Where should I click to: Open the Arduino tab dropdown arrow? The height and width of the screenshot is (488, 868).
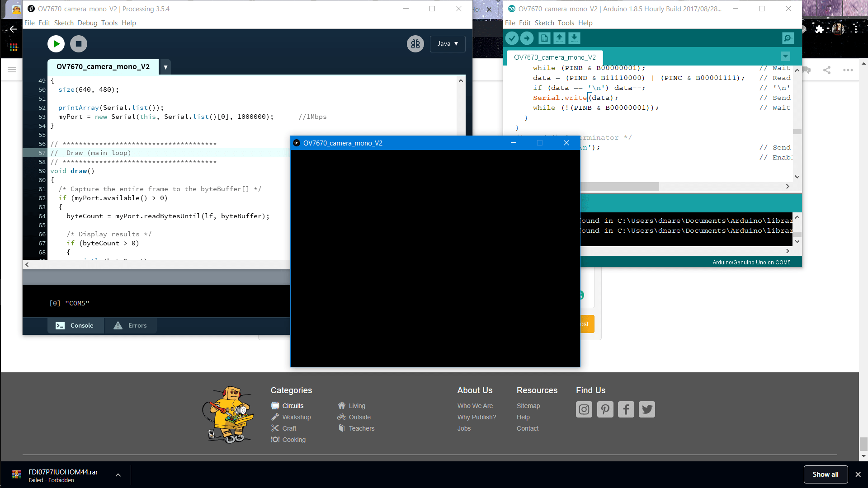[785, 56]
